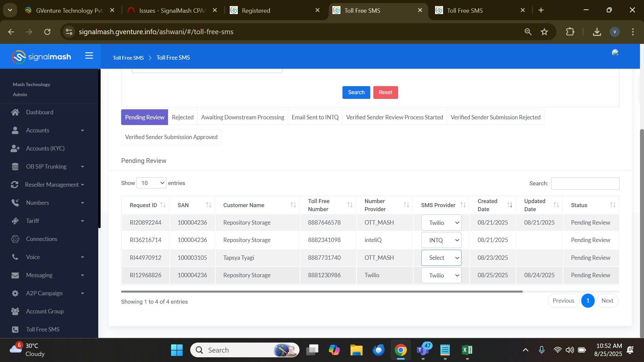Viewport: 644px width, 362px height.
Task: Open the Verified Sender Submission Approved tab
Action: tap(171, 137)
